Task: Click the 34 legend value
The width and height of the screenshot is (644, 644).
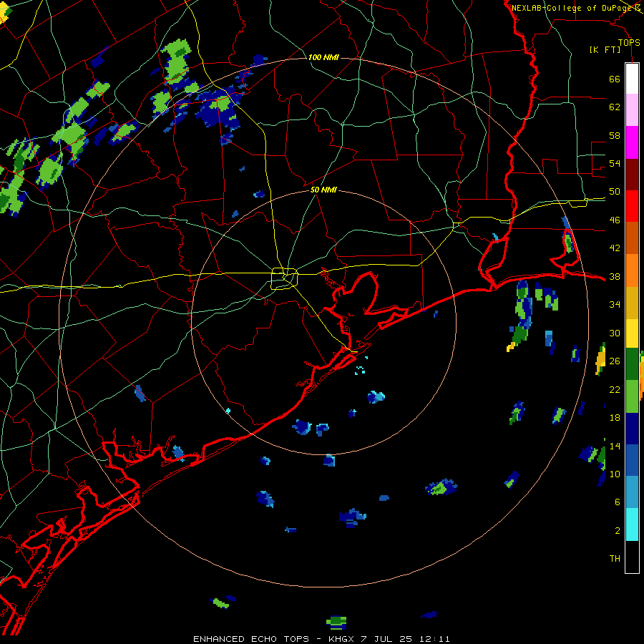Action: click(x=615, y=305)
